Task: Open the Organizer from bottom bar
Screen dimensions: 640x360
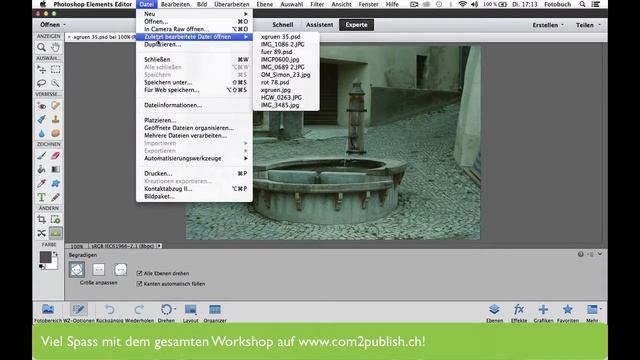Action: [215, 313]
